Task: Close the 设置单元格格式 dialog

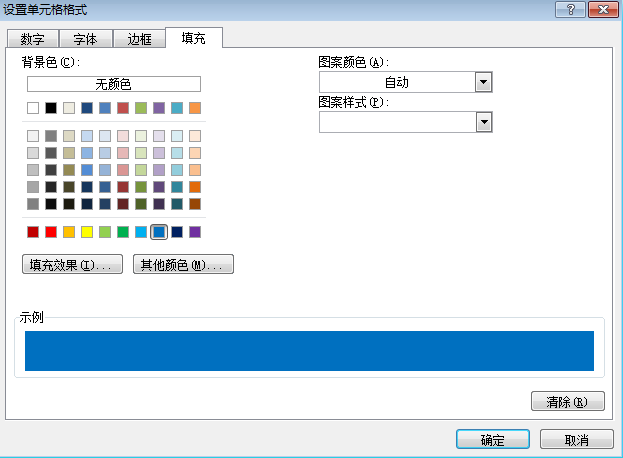Action: pyautogui.click(x=603, y=9)
